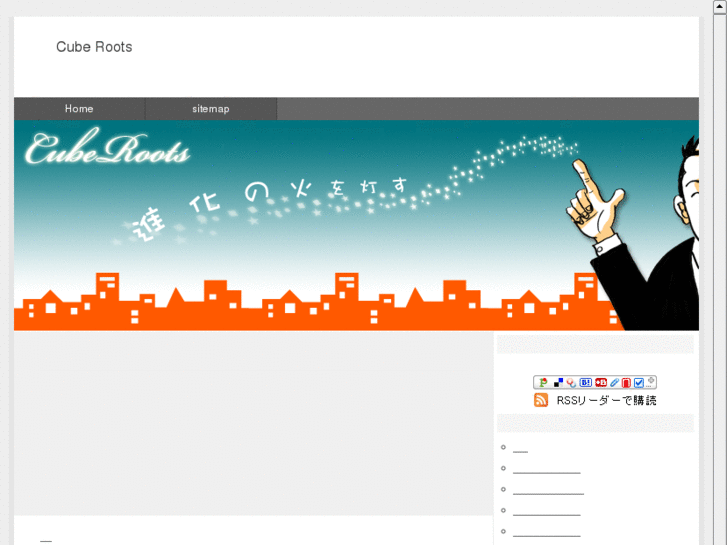Click the scrollbar up arrow
727x545 pixels.
coord(720,6)
